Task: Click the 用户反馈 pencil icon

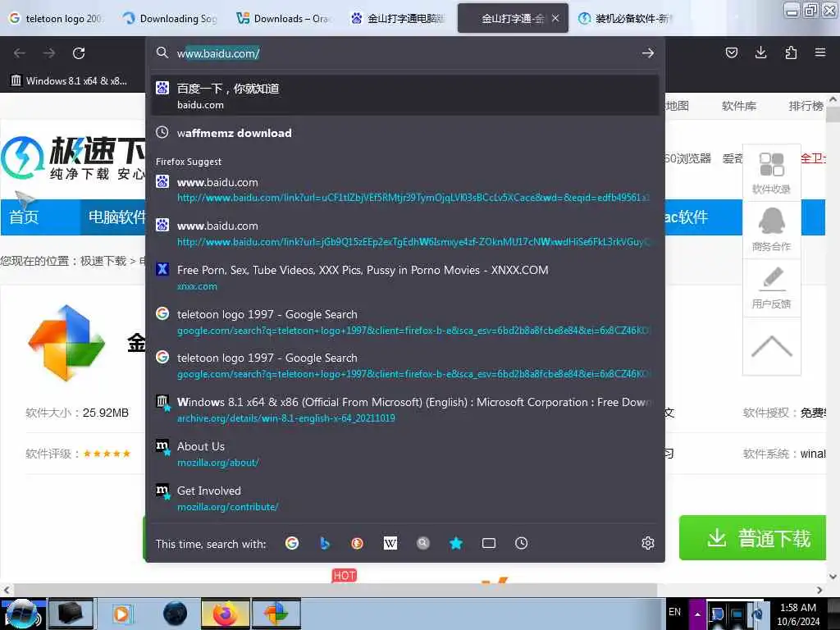Action: 771,287
